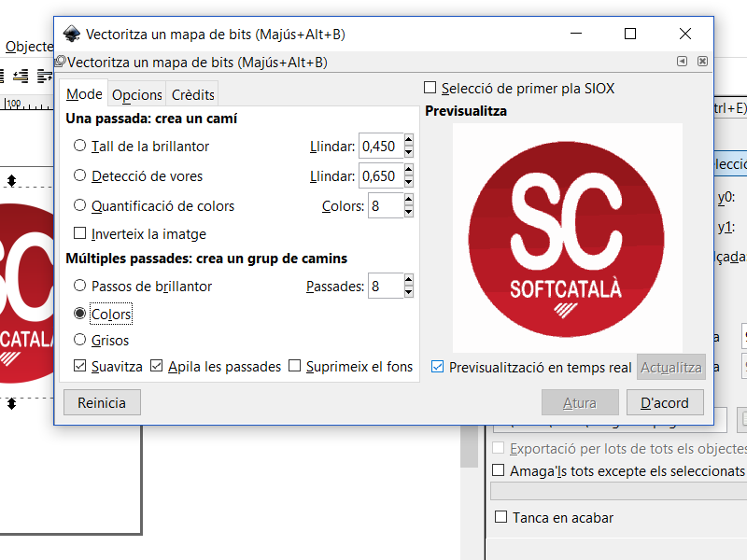
Task: Maximize the Vectoritza un mapa de bits window
Action: (x=630, y=34)
